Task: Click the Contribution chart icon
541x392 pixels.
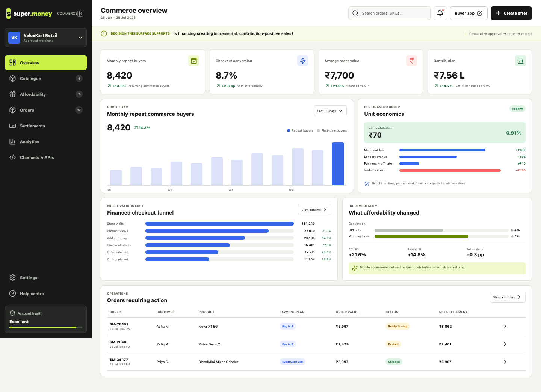Action: point(520,61)
